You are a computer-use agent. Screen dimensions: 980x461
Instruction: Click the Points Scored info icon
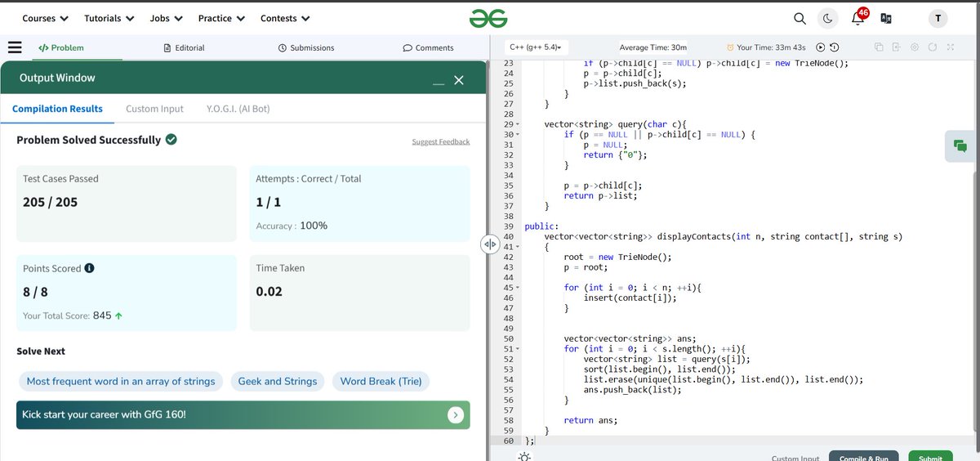coord(89,268)
